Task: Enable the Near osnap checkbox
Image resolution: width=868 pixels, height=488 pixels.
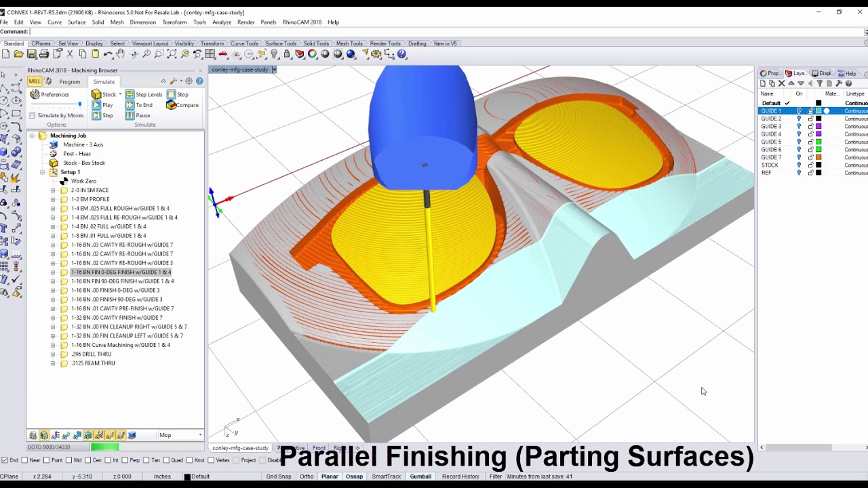Action: 24,460
